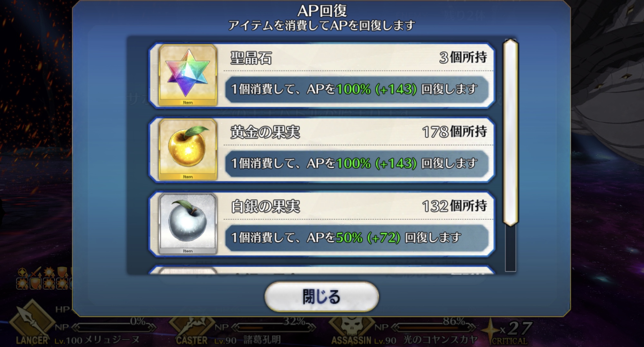Click the buff status icons cluster
The height and width of the screenshot is (347, 644).
coord(43,278)
